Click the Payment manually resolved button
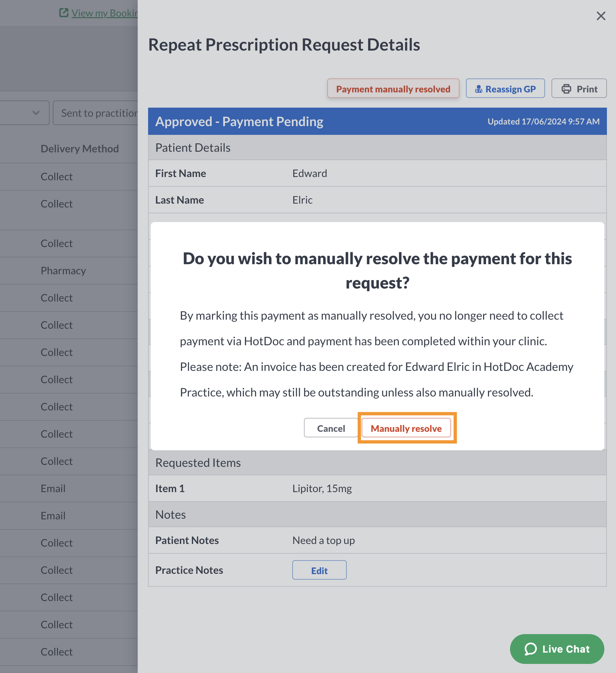Image resolution: width=616 pixels, height=673 pixels. click(x=393, y=89)
